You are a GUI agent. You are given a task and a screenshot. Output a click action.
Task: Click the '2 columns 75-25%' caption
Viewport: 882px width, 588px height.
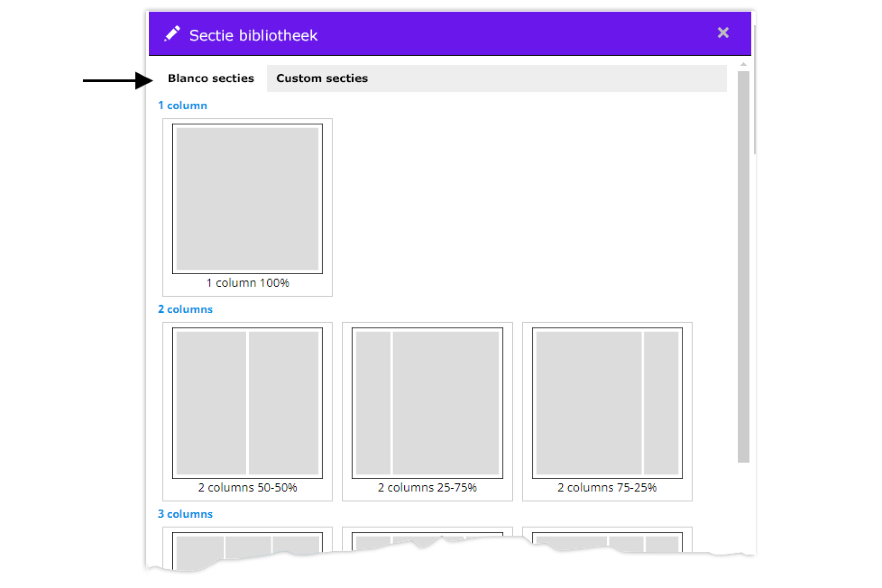pos(607,487)
